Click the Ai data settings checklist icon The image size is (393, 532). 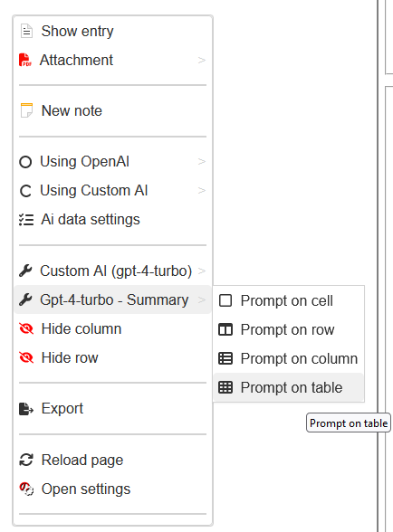coord(26,220)
